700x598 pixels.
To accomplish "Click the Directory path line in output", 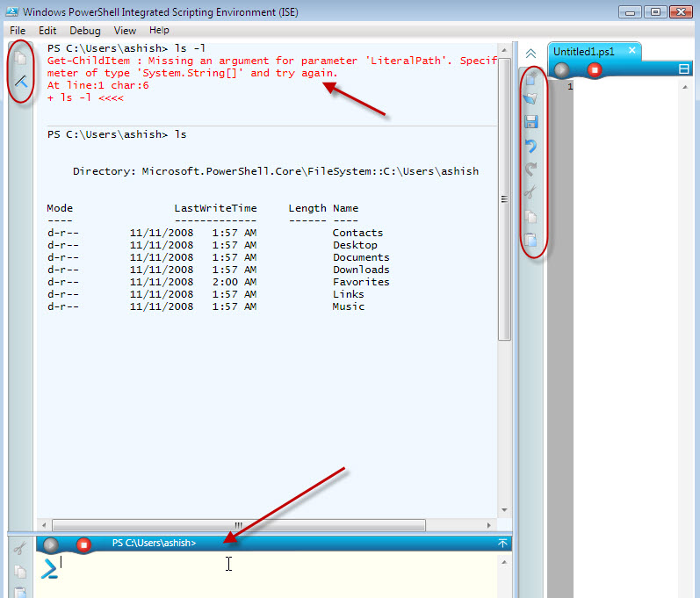I will coord(276,171).
